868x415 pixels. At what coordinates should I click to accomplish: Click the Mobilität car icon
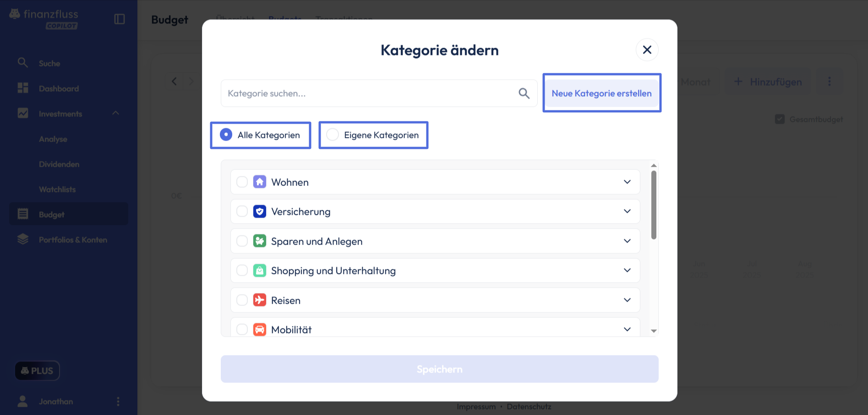tap(260, 329)
